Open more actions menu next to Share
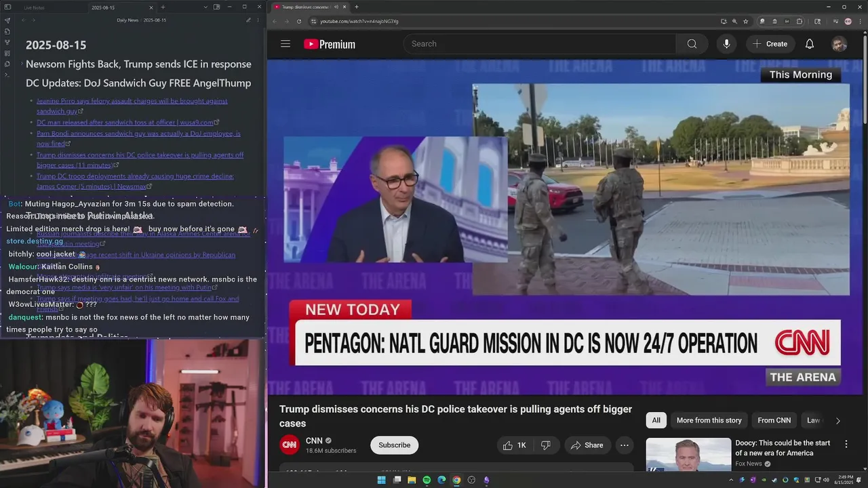 point(624,445)
